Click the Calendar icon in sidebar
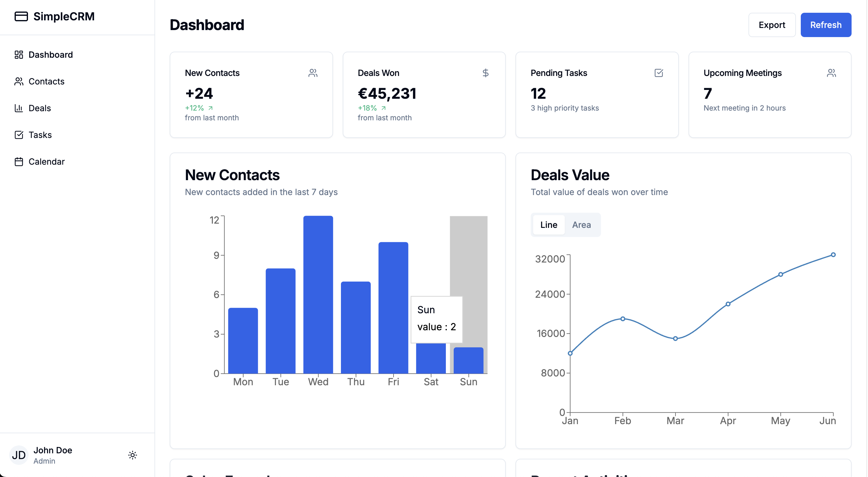Screen dimensions: 868x477 (19, 162)
